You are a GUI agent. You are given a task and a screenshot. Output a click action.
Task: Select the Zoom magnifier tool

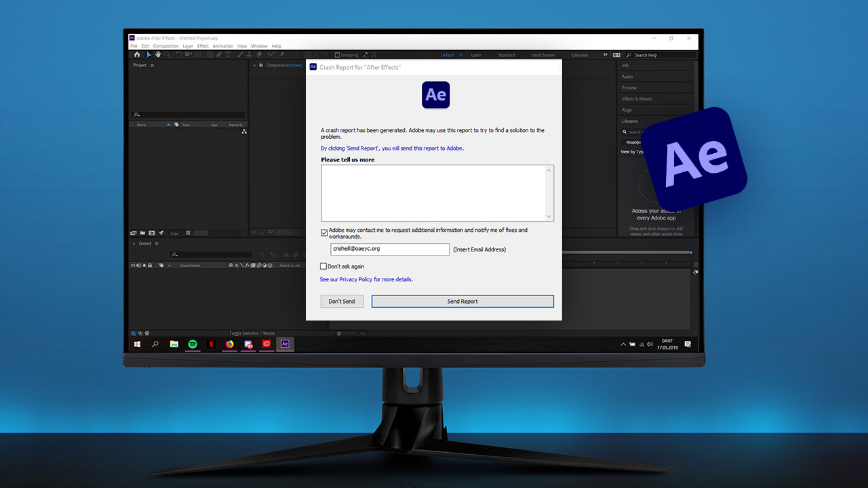click(x=167, y=54)
